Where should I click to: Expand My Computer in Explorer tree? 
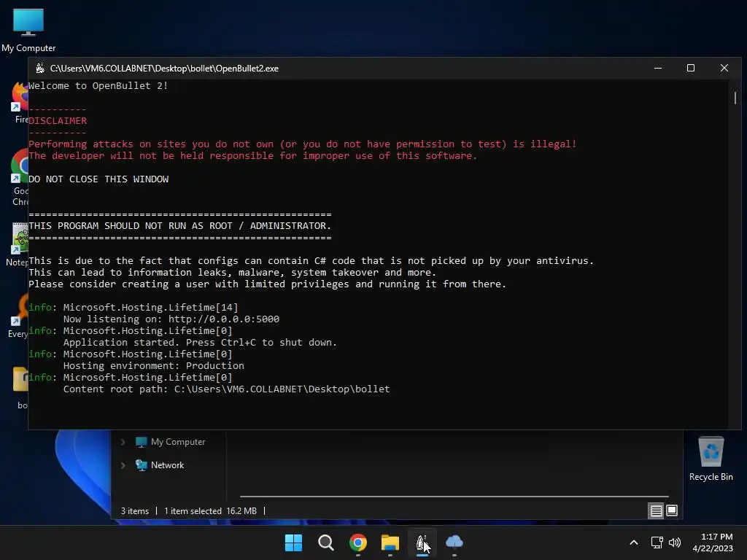(x=123, y=442)
